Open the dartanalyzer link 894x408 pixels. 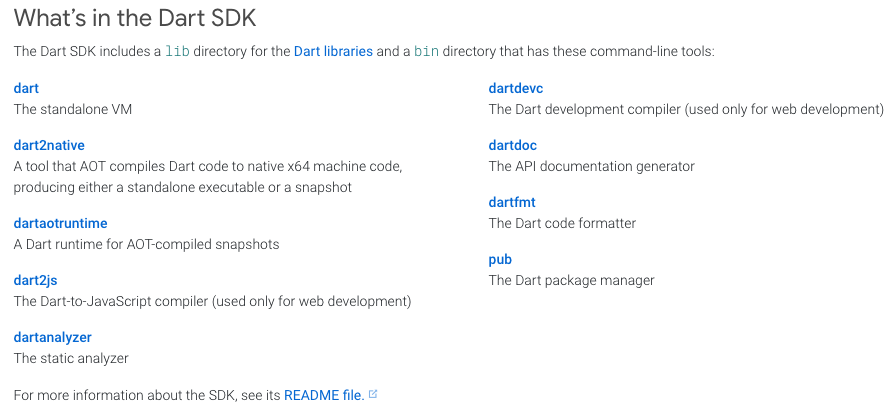click(52, 337)
